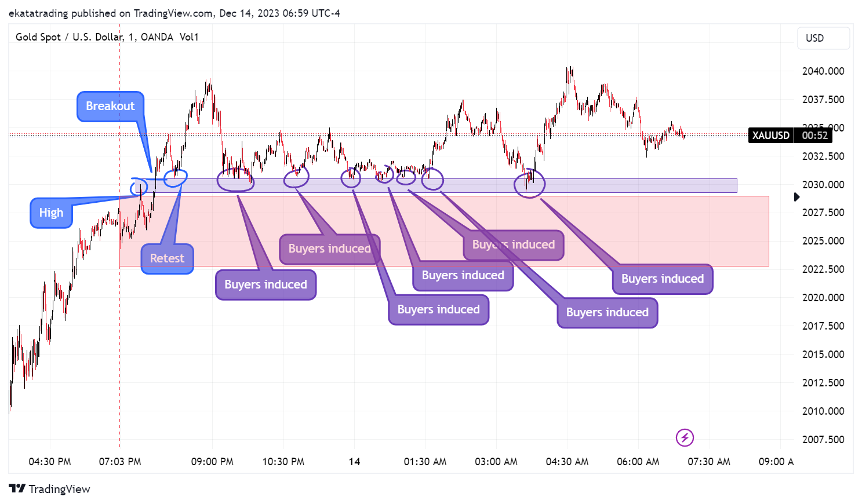Click the date label 14 on the time axis

(x=354, y=462)
